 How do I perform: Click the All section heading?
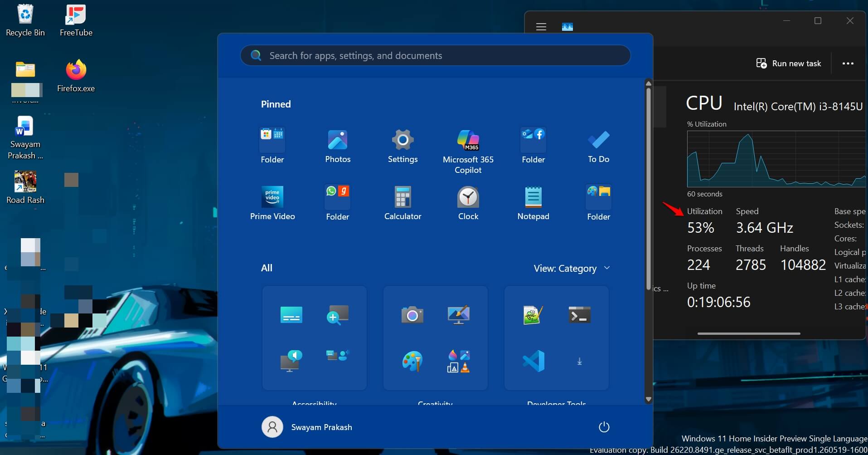(x=267, y=268)
